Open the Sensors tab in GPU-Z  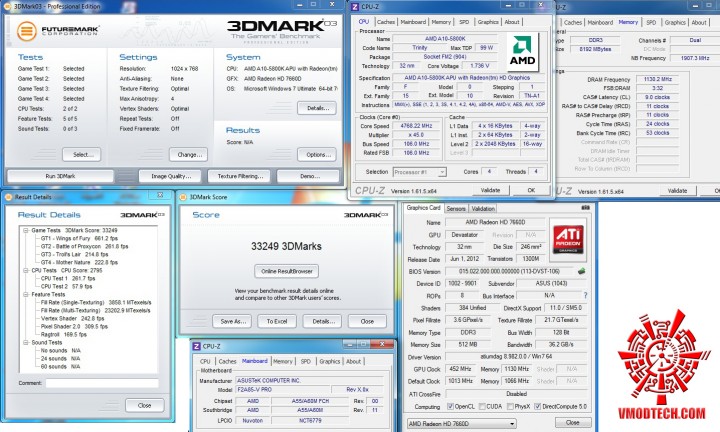point(456,208)
